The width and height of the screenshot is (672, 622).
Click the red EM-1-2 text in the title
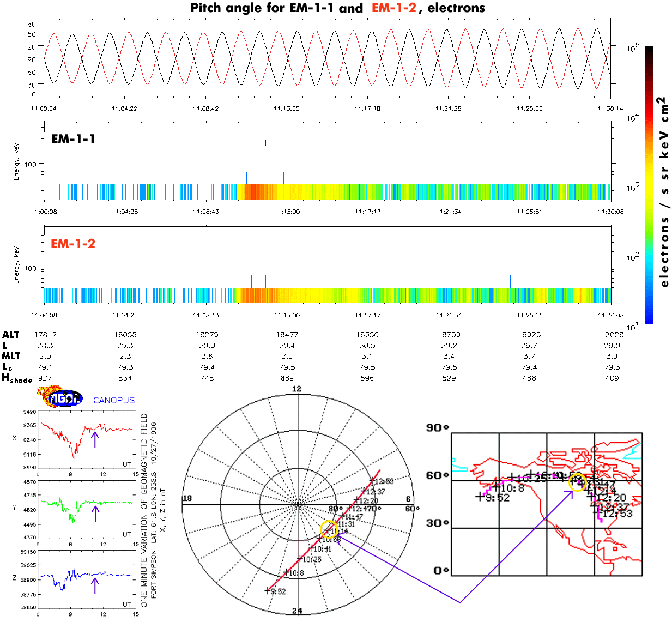pyautogui.click(x=393, y=8)
